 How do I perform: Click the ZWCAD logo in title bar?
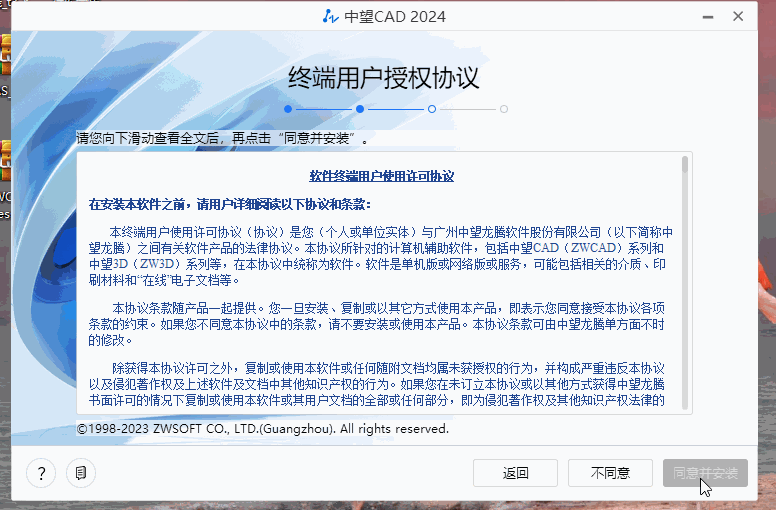[330, 16]
